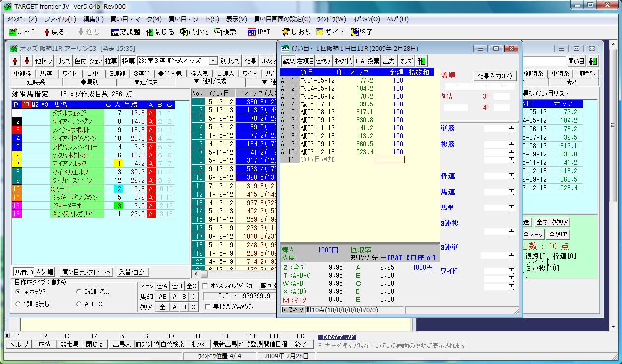Select horse キングスレガリア in list
Viewport: 622px width, 364px height.
(78, 214)
